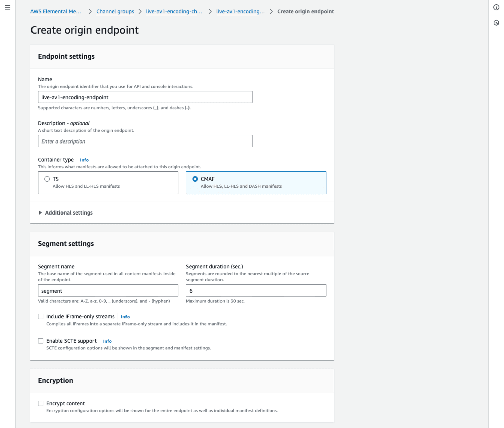Open Channel groups breadcrumb link
Screen dimensions: 504x428
point(115,11)
